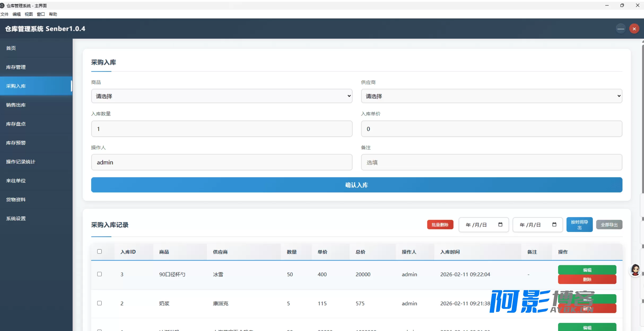Expand the 商品 dropdown selector
644x331 pixels.
(x=222, y=96)
